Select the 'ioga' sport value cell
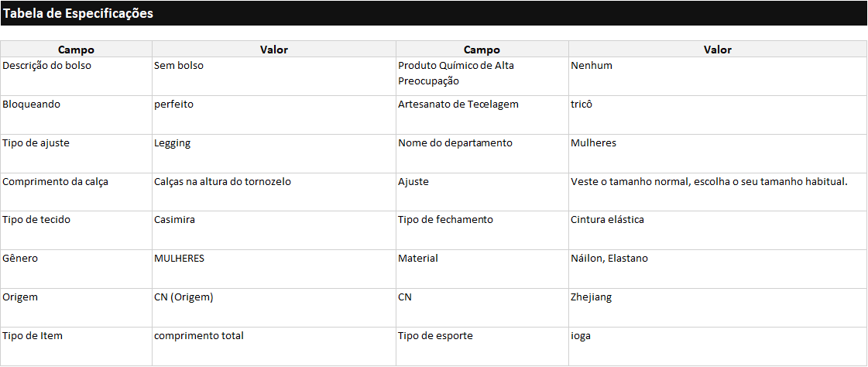 click(581, 336)
